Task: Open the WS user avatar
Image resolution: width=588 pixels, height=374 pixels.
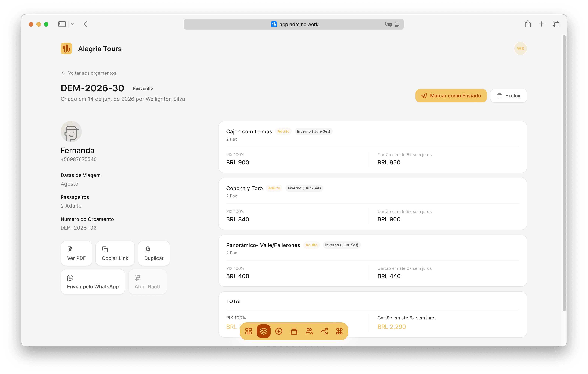Action: (520, 48)
